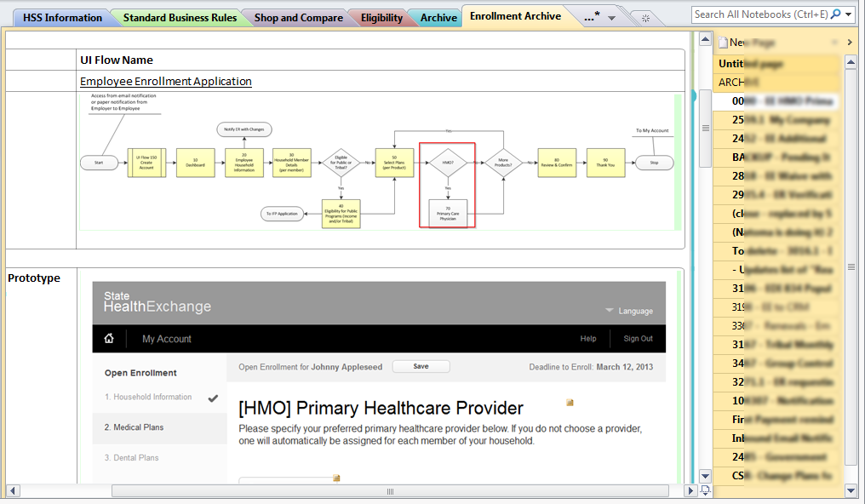This screenshot has width=865, height=504.
Task: Show the overflow section tabs '...*'
Action: point(592,17)
